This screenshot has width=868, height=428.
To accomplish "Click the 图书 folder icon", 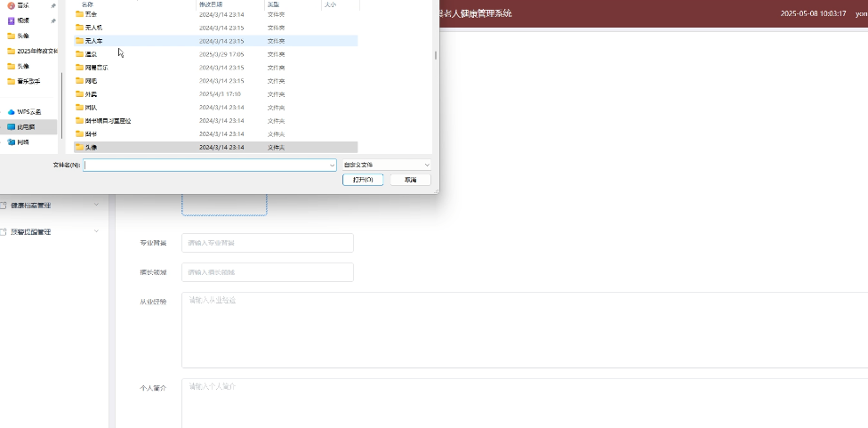I will point(79,134).
